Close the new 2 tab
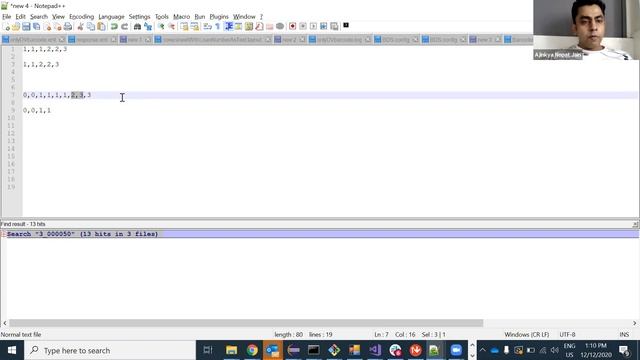The height and width of the screenshot is (360, 640). [x=302, y=40]
